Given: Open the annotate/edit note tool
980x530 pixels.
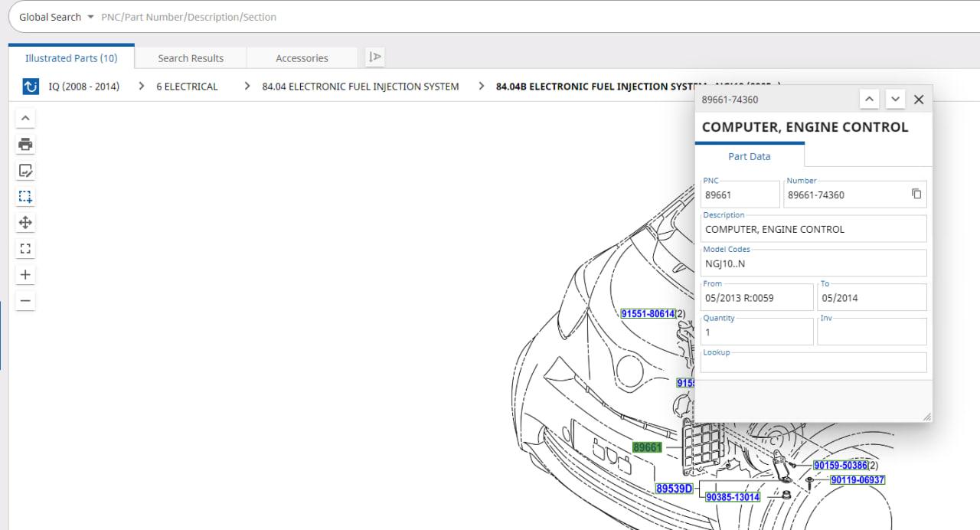Looking at the screenshot, I should tap(25, 171).
